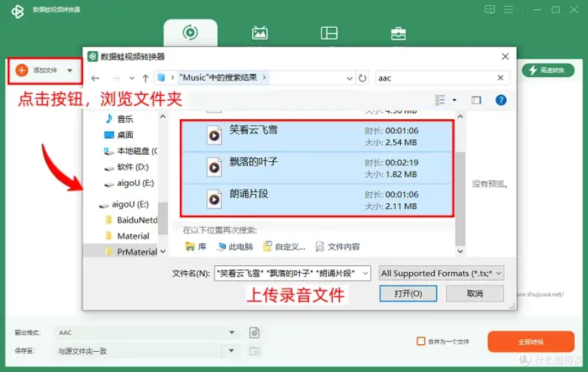The height and width of the screenshot is (372, 588).
Task: Click the app logo in title bar
Action: (17, 11)
